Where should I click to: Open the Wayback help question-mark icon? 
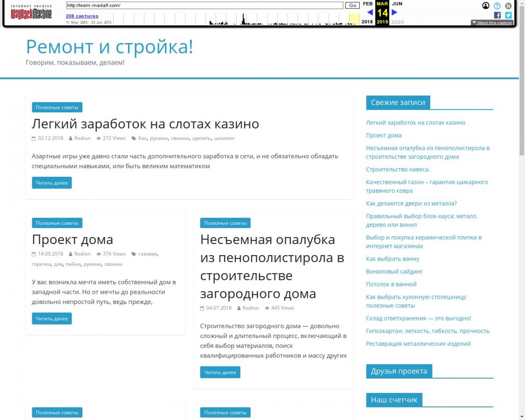pyautogui.click(x=497, y=6)
